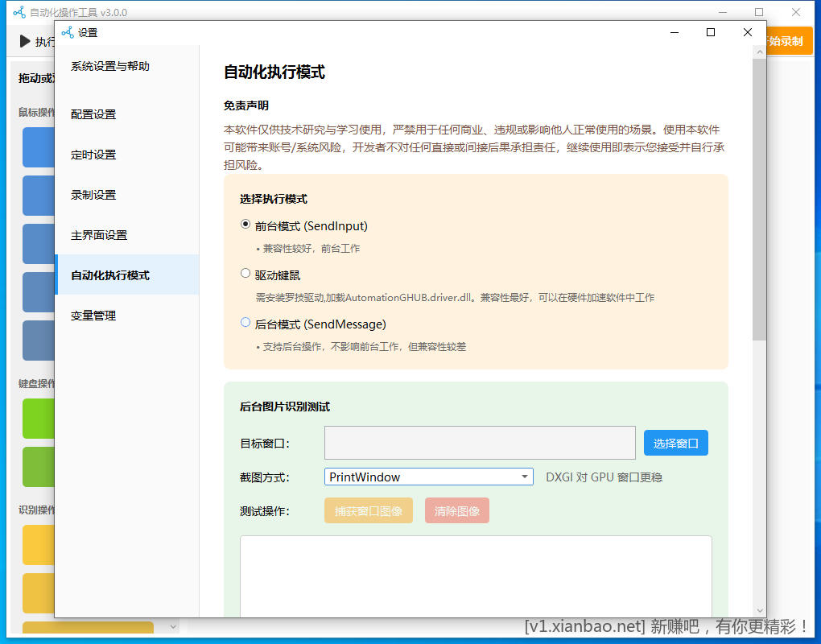Viewport: 821px width, 644px height.
Task: Click the 清除图像 button
Action: (x=456, y=510)
